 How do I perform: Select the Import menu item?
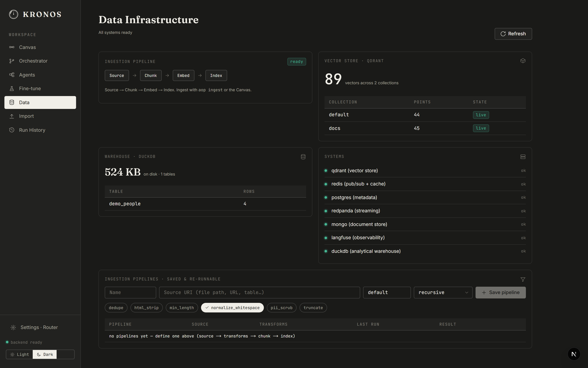tap(40, 116)
